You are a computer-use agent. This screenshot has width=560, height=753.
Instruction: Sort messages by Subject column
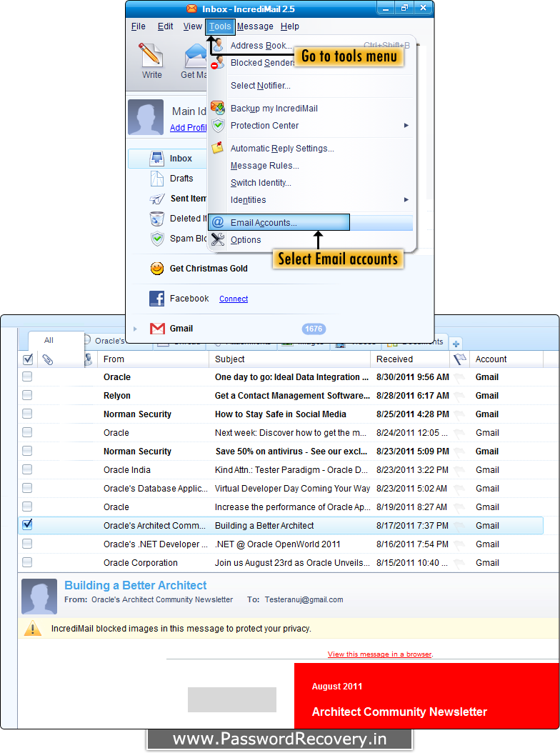(x=229, y=359)
